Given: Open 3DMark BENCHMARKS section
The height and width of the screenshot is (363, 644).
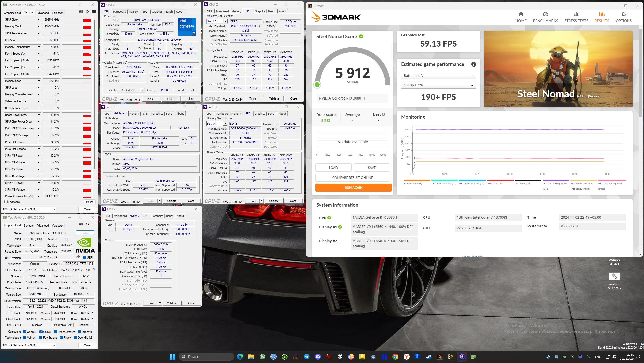Looking at the screenshot, I should point(545,17).
